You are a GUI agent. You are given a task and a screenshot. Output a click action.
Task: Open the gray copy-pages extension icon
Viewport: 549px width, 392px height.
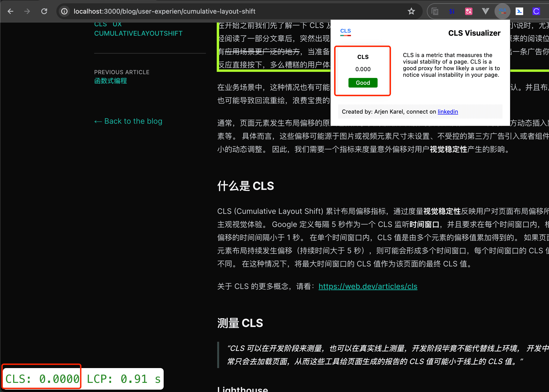coord(435,11)
